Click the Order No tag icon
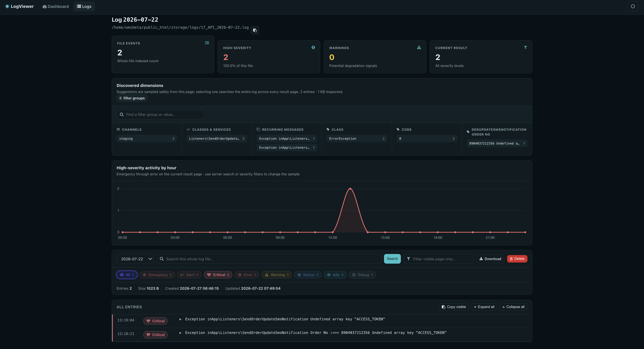Image resolution: width=644 pixels, height=349 pixels. click(x=468, y=132)
